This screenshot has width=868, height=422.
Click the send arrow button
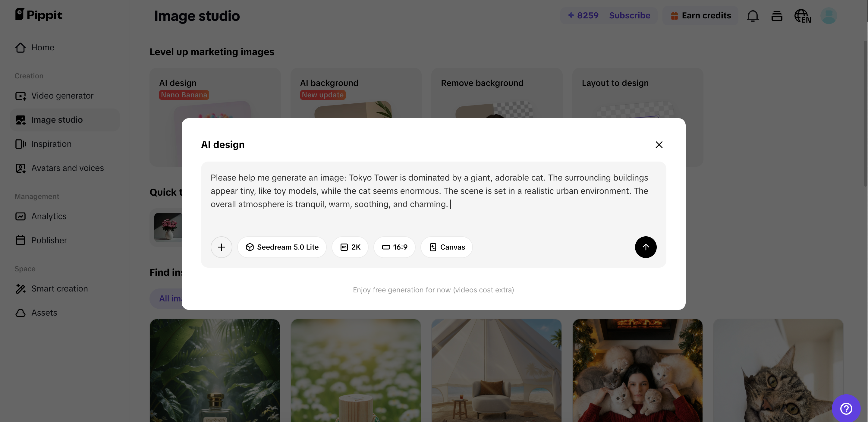(x=645, y=247)
